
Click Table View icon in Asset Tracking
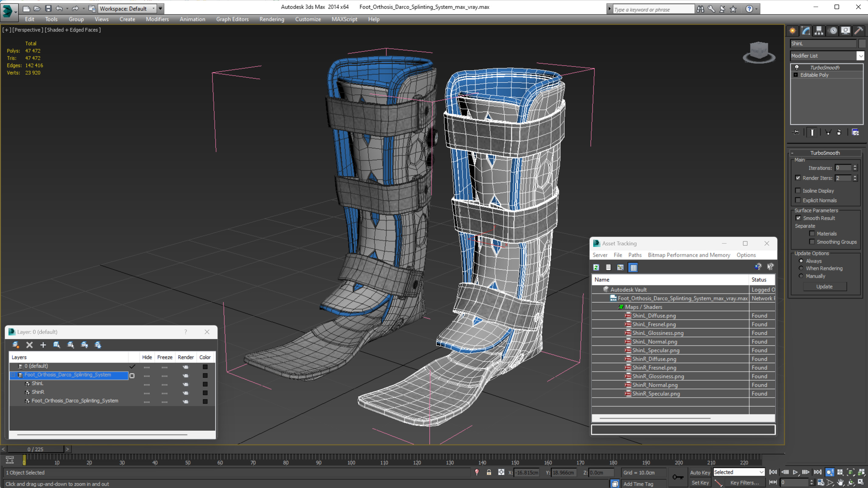(633, 267)
